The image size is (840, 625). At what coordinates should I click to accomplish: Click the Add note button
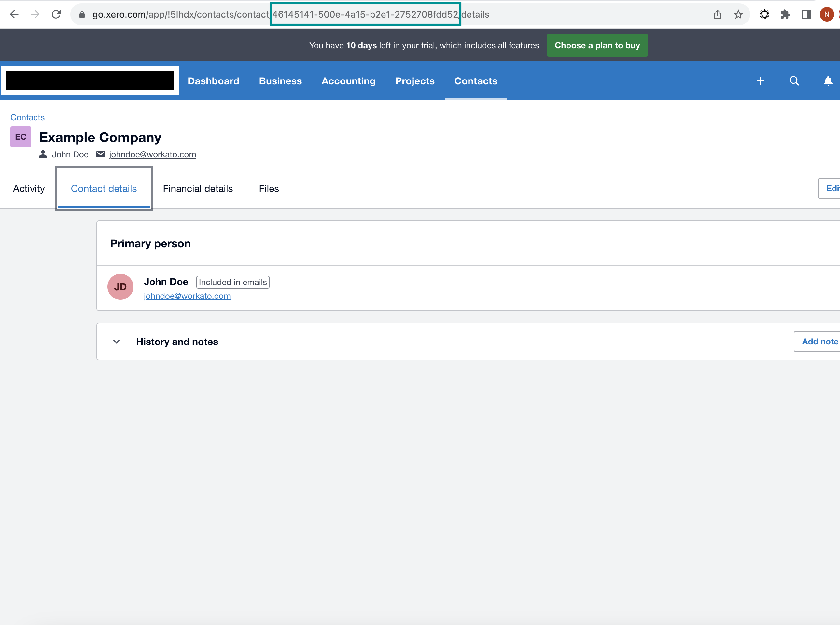point(819,342)
